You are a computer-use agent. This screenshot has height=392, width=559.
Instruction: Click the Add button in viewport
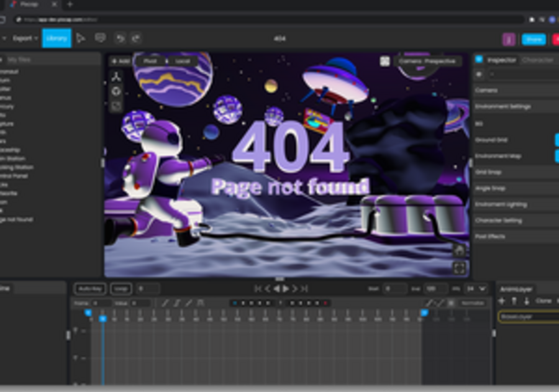[x=120, y=62]
